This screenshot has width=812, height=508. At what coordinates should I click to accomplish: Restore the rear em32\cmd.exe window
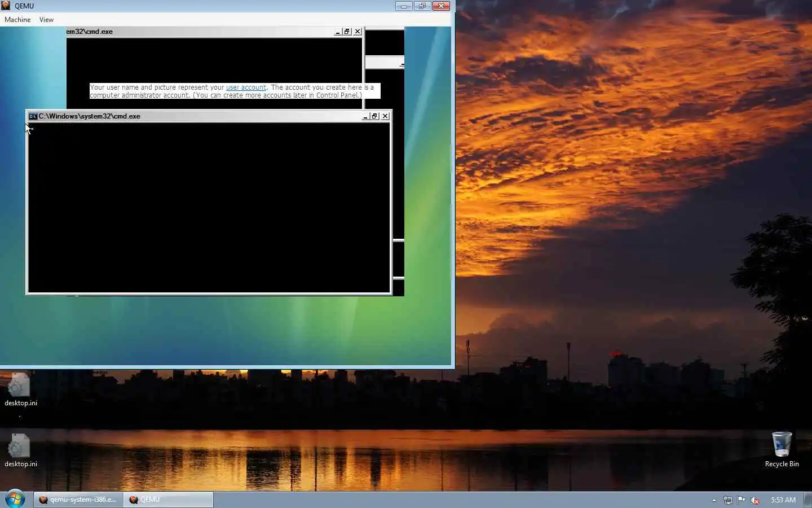click(347, 32)
